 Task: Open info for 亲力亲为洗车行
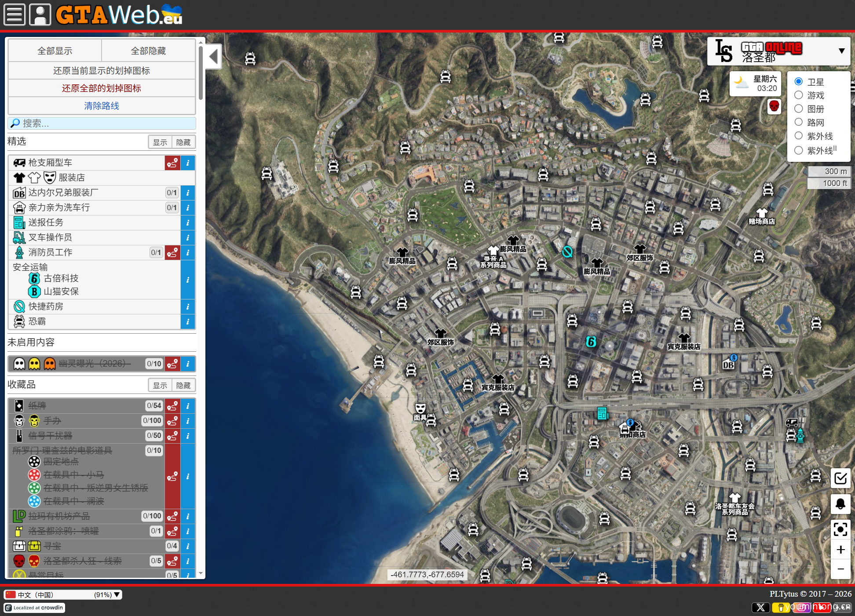point(188,208)
